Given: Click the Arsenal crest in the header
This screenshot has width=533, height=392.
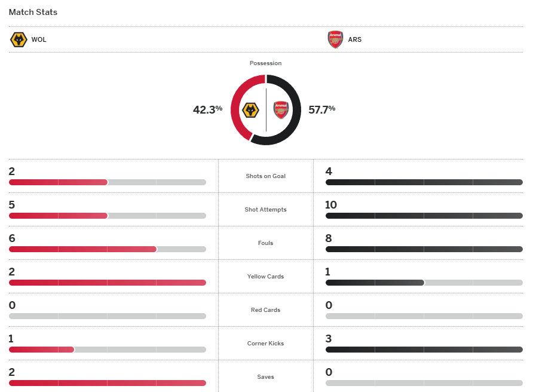Looking at the screenshot, I should click(x=335, y=40).
